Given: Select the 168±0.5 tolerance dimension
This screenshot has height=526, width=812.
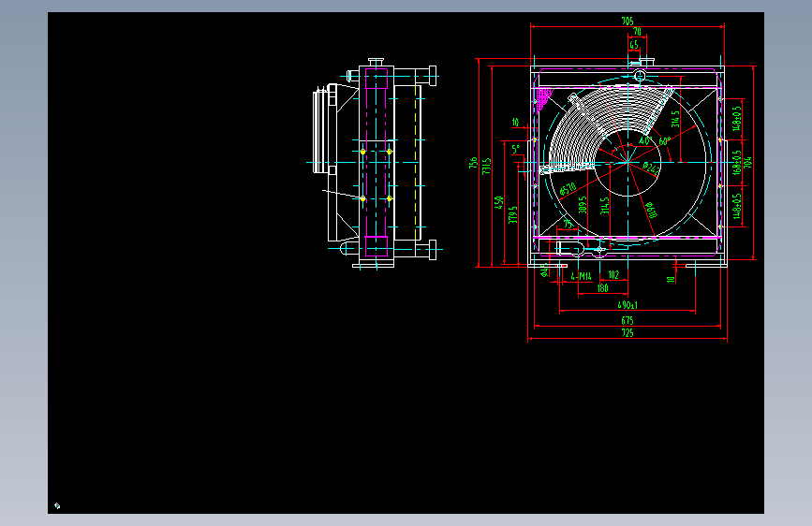Looking at the screenshot, I should coord(737,163).
